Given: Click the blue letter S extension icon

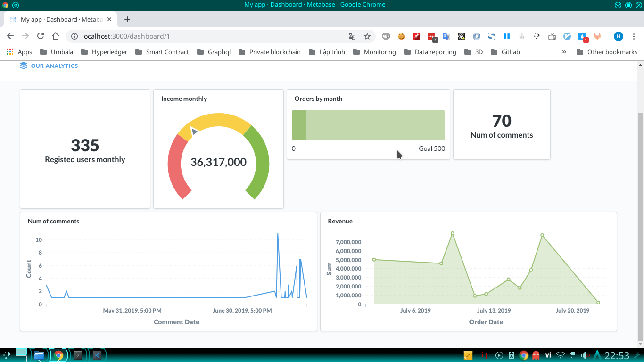Looking at the screenshot, I should pyautogui.click(x=492, y=36).
